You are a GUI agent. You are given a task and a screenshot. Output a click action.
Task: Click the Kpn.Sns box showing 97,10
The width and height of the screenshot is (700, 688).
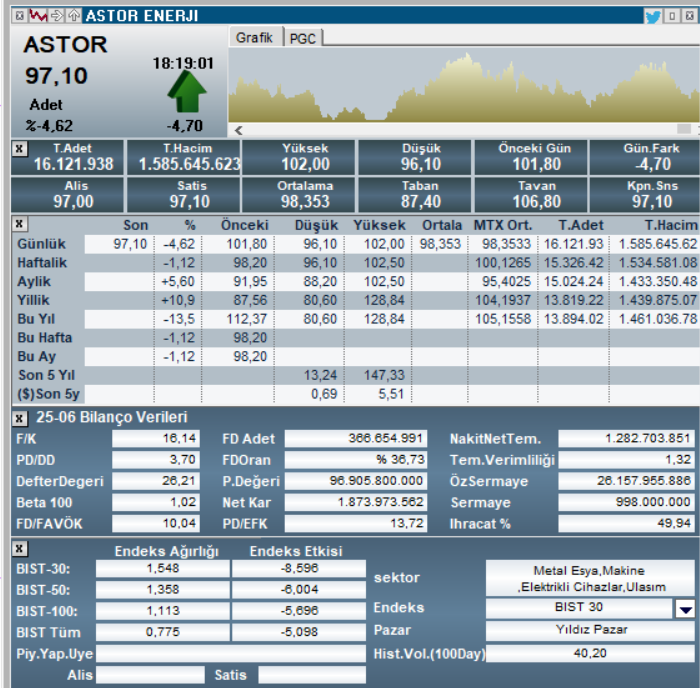tap(645, 195)
